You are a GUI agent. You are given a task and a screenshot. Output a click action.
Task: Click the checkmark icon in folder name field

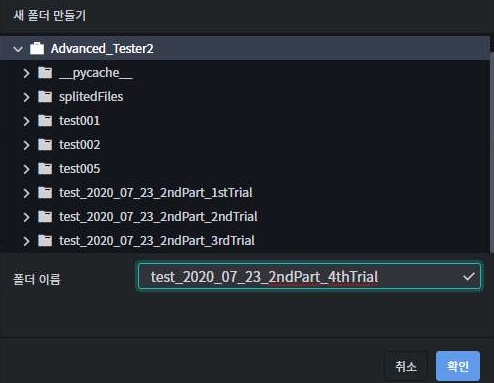(469, 276)
